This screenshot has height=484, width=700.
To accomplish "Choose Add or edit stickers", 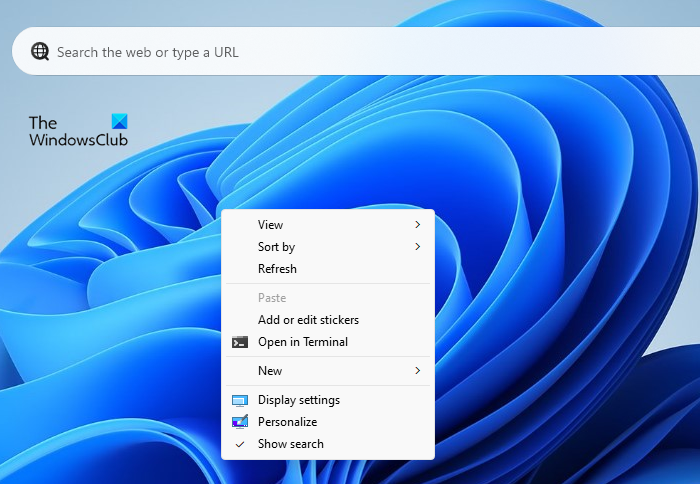I will pyautogui.click(x=328, y=320).
